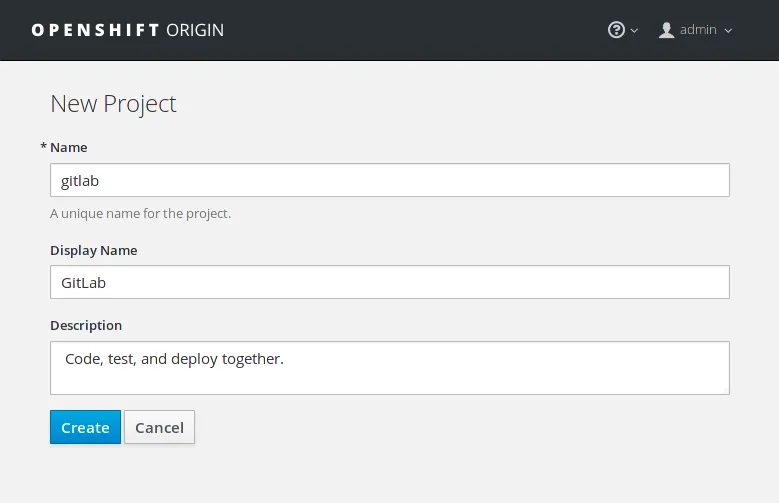Viewport: 779px width, 503px height.
Task: Click the user avatar icon
Action: tap(667, 30)
